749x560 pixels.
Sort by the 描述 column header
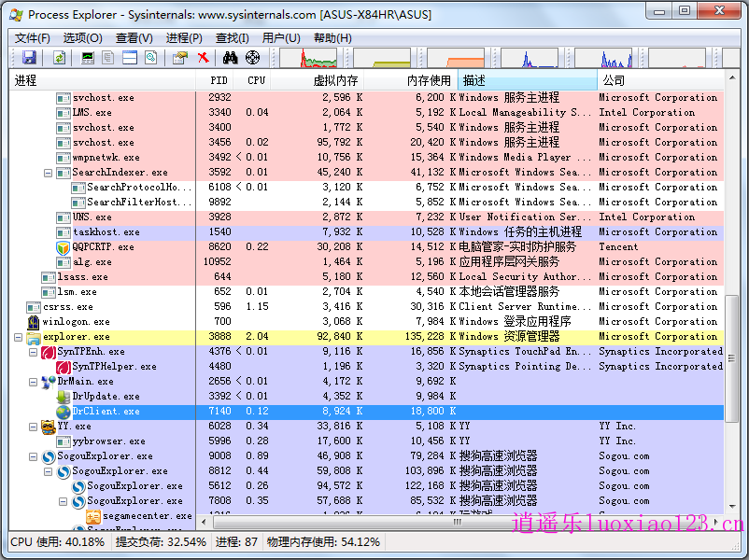coord(528,80)
